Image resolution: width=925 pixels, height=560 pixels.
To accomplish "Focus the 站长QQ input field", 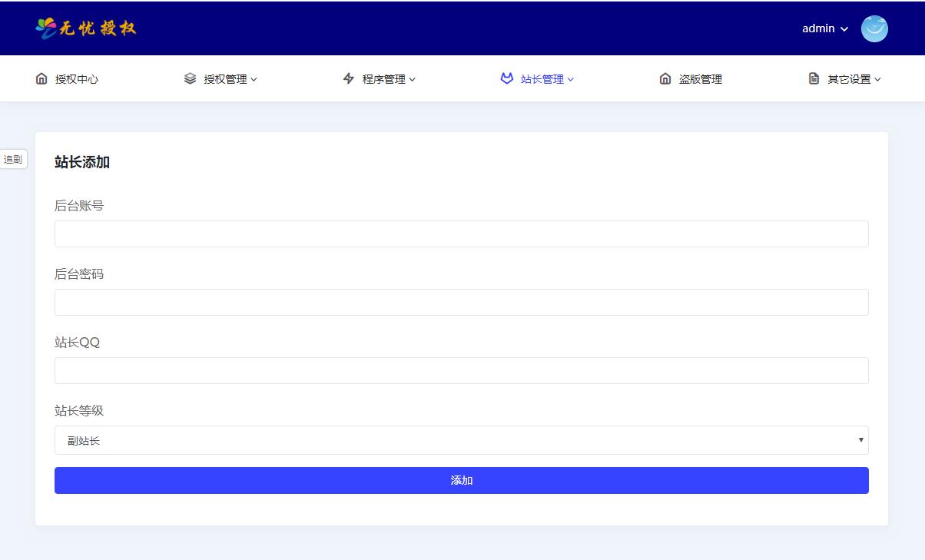I will tap(461, 370).
